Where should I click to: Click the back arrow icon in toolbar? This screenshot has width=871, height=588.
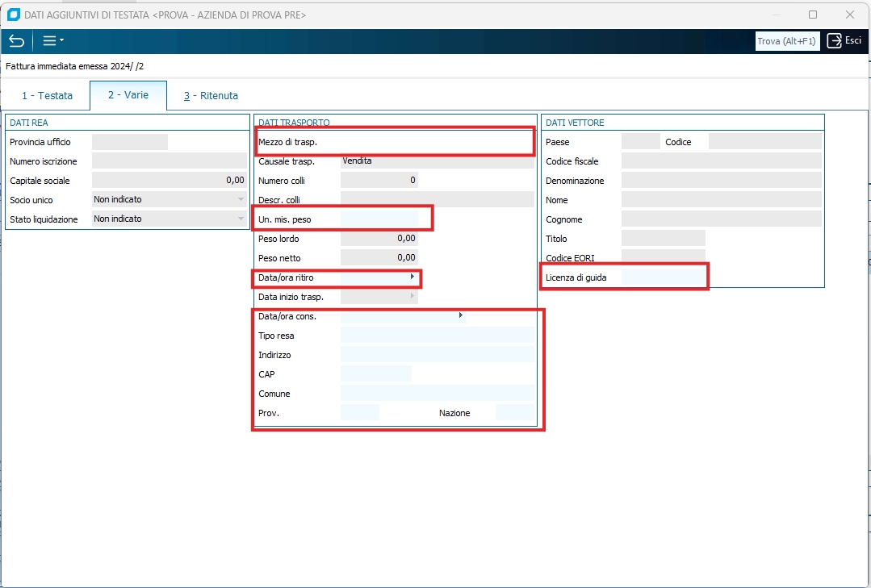click(17, 41)
